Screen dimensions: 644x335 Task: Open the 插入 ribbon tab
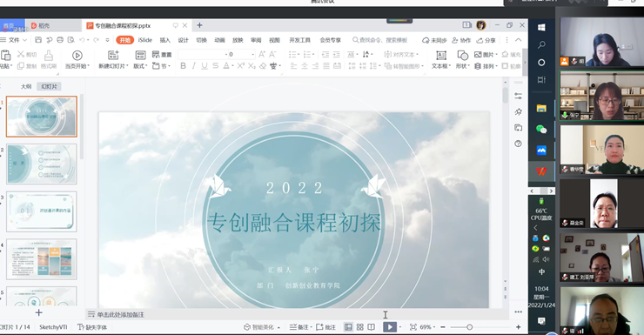pos(165,40)
